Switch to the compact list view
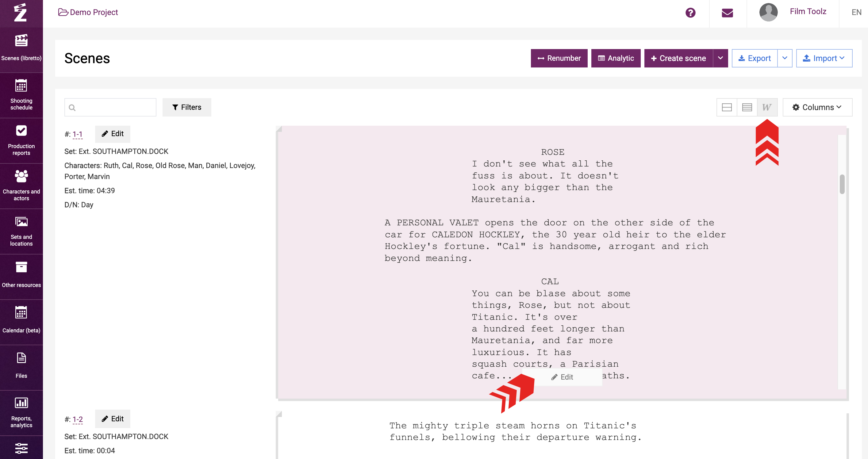The image size is (868, 459). pos(747,107)
